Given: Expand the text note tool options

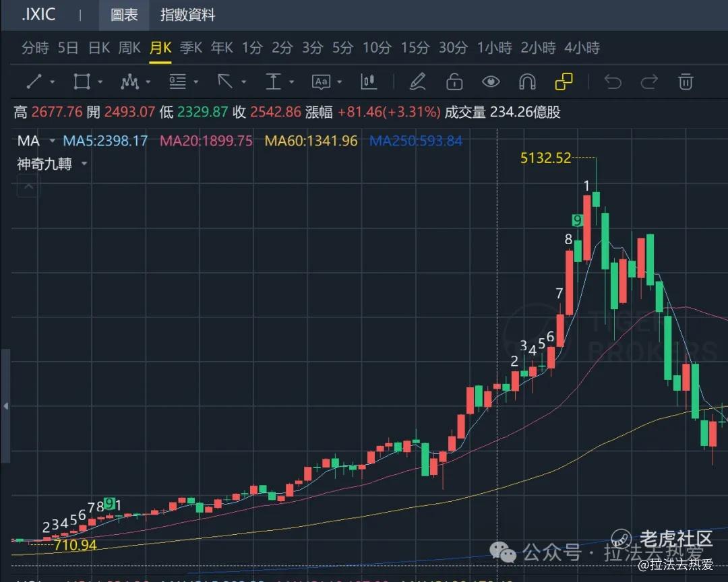Looking at the screenshot, I should pyautogui.click(x=340, y=82).
